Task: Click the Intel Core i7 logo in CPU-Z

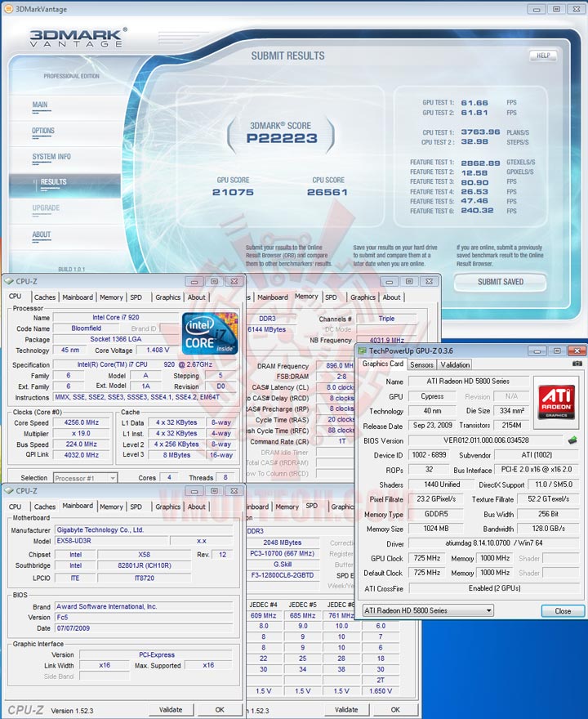Action: (210, 333)
